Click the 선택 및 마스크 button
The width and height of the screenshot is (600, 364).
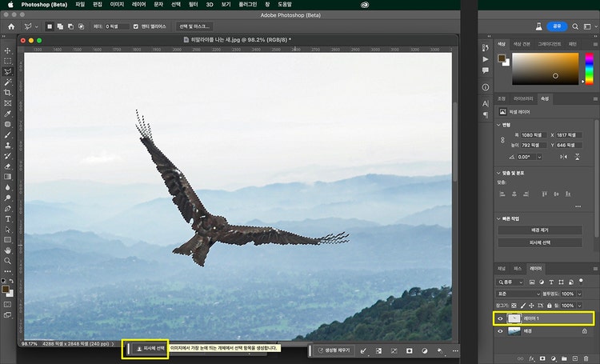point(194,26)
